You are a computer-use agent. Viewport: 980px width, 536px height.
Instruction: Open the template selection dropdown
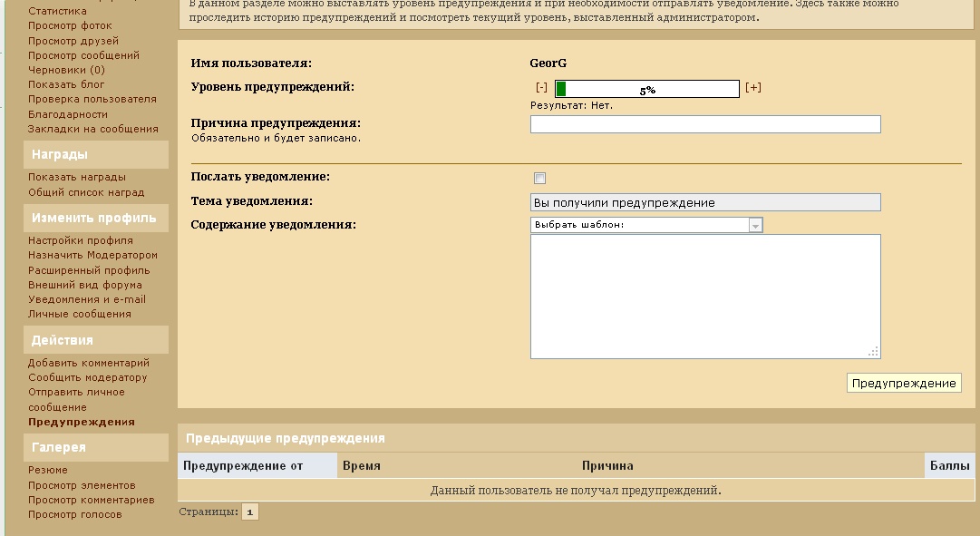click(x=646, y=225)
